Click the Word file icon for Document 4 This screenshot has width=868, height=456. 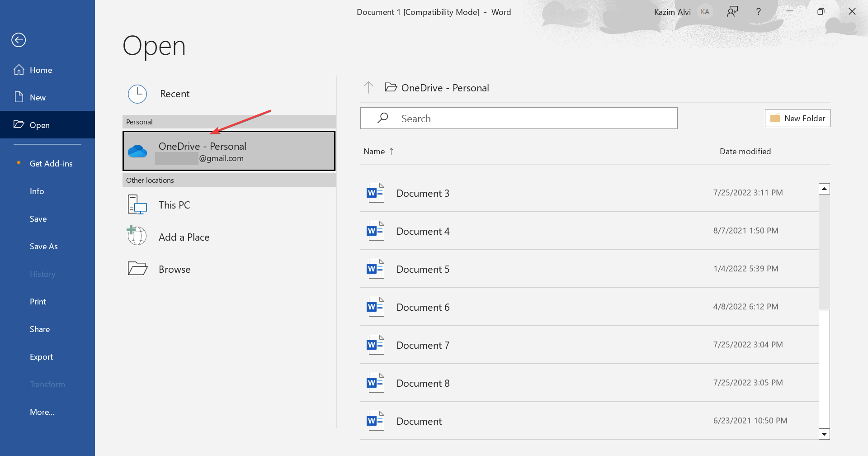tap(375, 231)
